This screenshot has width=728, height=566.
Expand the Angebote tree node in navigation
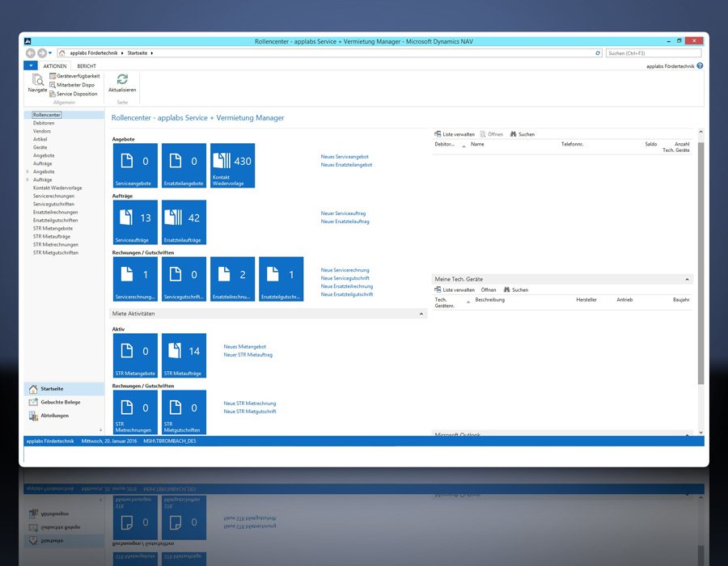(x=28, y=171)
